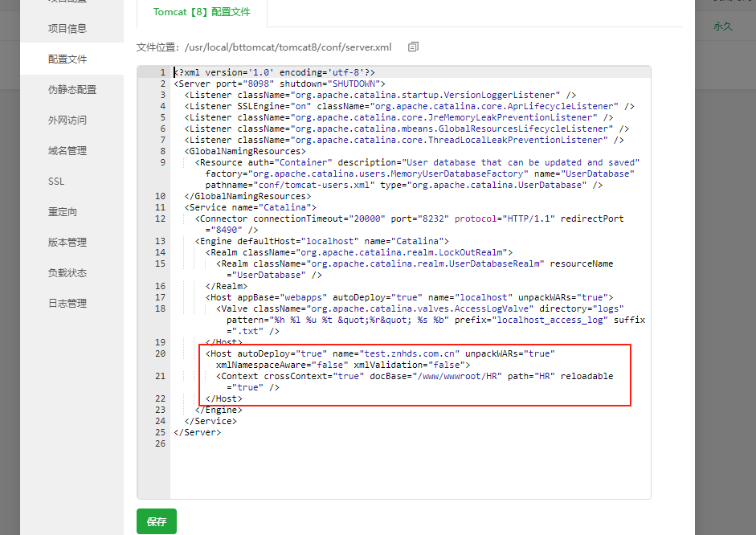Click line number 1 in the editor gutter

click(x=162, y=72)
